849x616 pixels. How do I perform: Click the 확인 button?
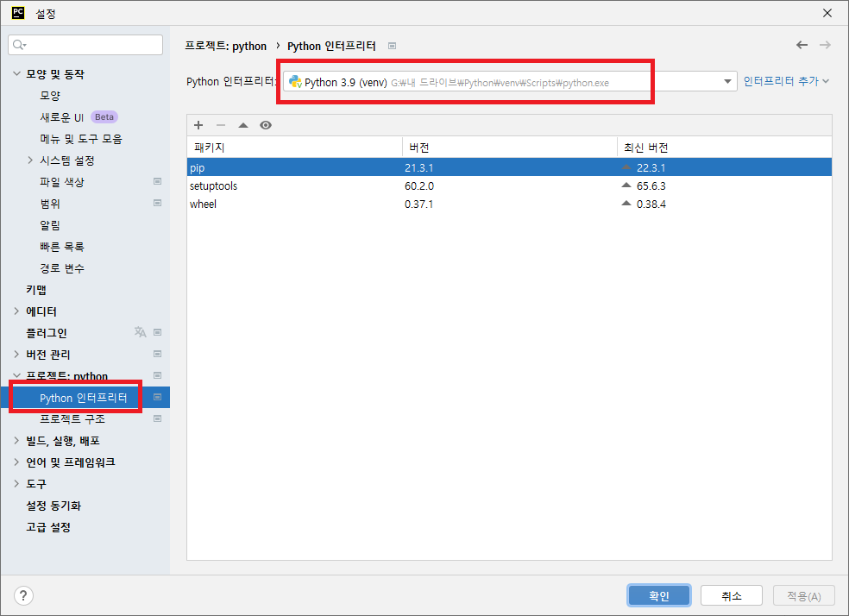coord(659,595)
